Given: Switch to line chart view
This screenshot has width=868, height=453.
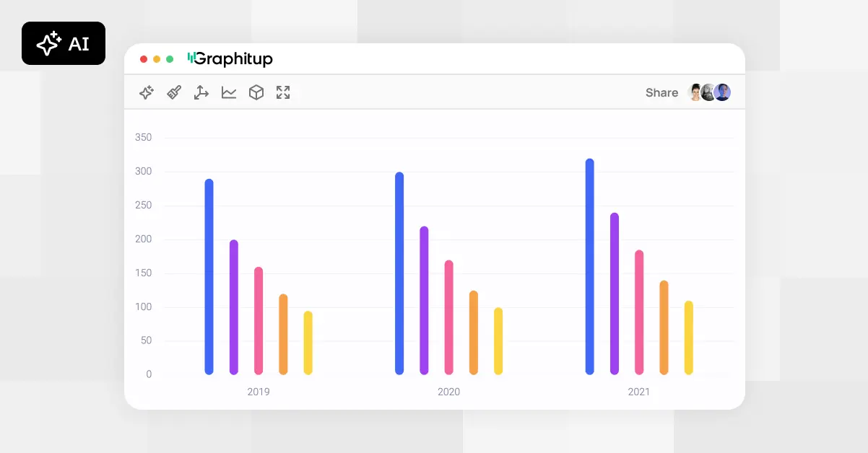Looking at the screenshot, I should pyautogui.click(x=228, y=92).
